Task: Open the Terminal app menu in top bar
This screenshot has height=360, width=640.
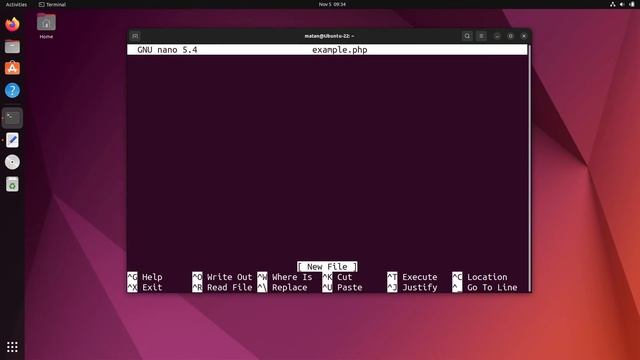Action: [52, 4]
